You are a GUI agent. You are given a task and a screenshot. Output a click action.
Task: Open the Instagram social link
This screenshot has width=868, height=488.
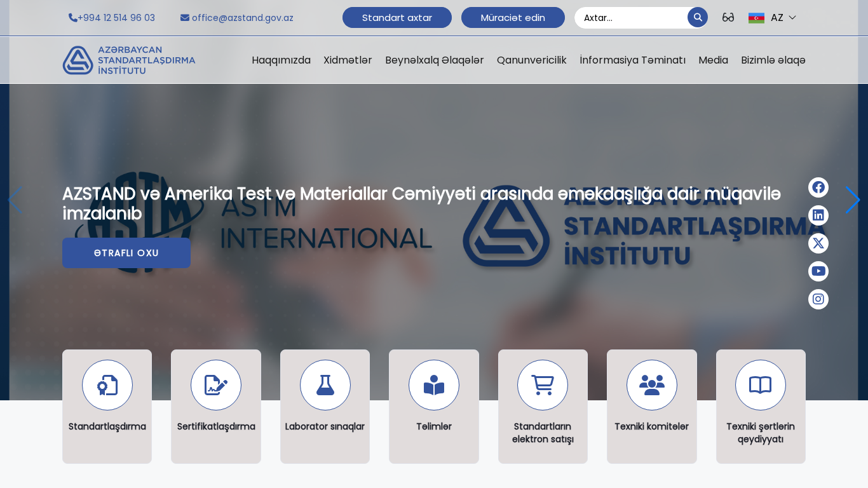click(818, 299)
